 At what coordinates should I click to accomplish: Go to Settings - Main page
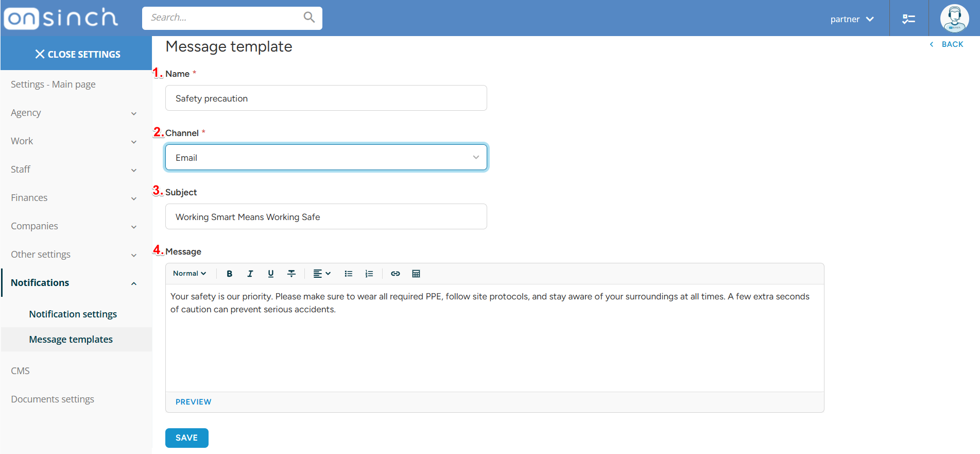(x=53, y=85)
